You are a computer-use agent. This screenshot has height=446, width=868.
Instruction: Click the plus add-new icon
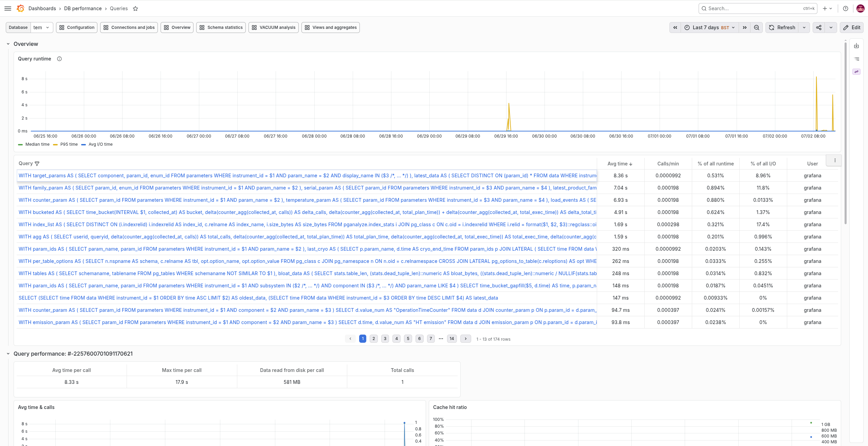point(827,8)
